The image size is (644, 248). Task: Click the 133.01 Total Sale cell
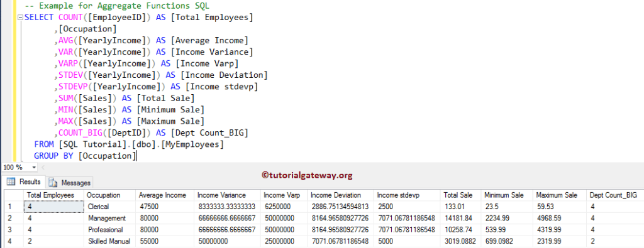click(x=461, y=207)
